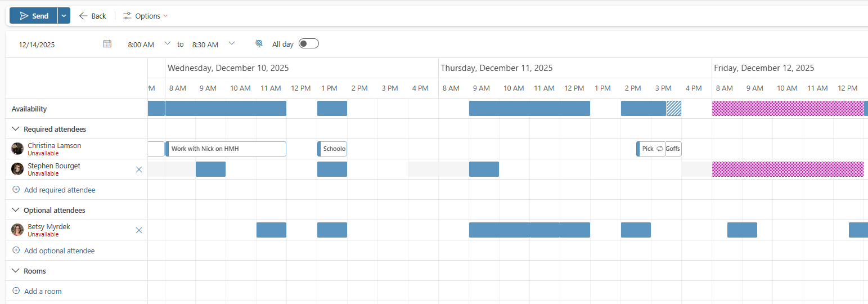
Task: Click Stephen Bourget's avatar
Action: coord(17,169)
